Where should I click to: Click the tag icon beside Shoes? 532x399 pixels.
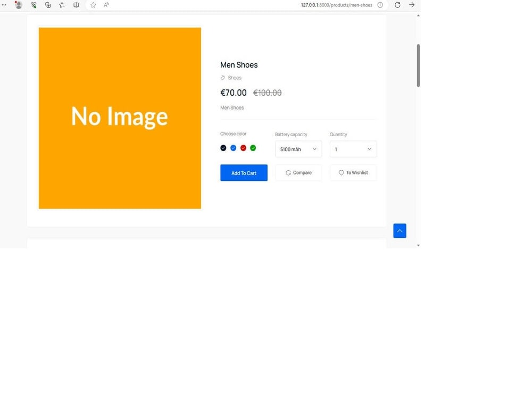click(x=222, y=78)
